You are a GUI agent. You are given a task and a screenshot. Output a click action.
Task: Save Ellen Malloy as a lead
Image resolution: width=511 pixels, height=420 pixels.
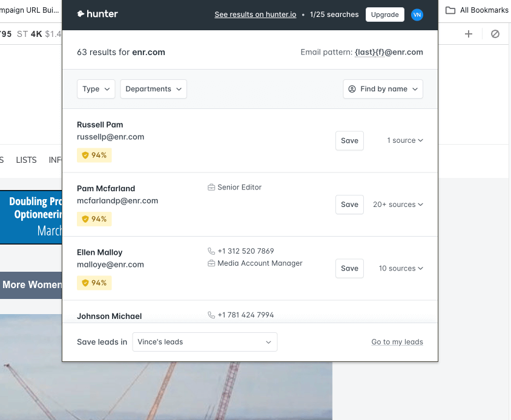[x=350, y=269]
